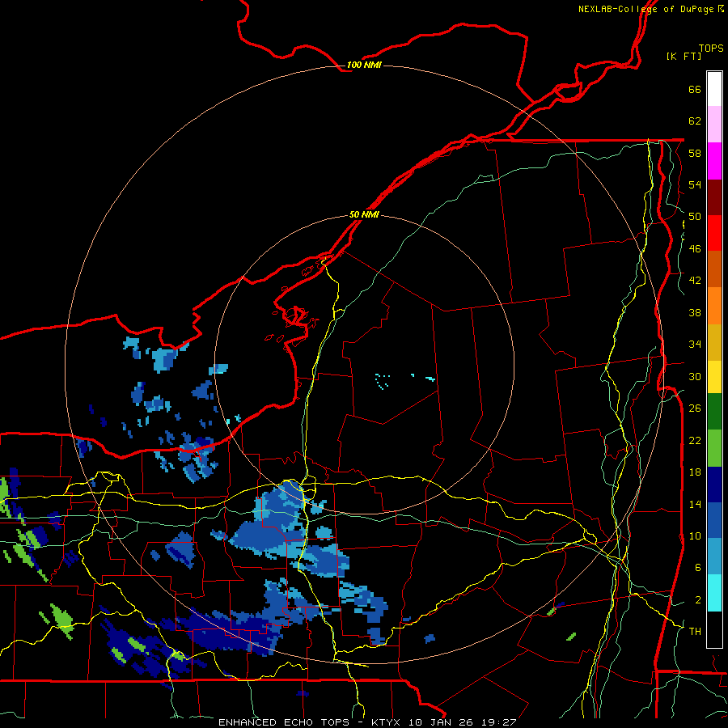Pick the white swatch in the tops legend
728x728 pixels.
point(714,89)
